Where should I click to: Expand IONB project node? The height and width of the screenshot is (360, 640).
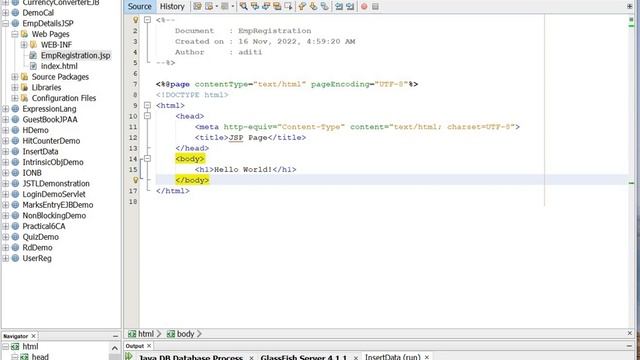pyautogui.click(x=6, y=173)
